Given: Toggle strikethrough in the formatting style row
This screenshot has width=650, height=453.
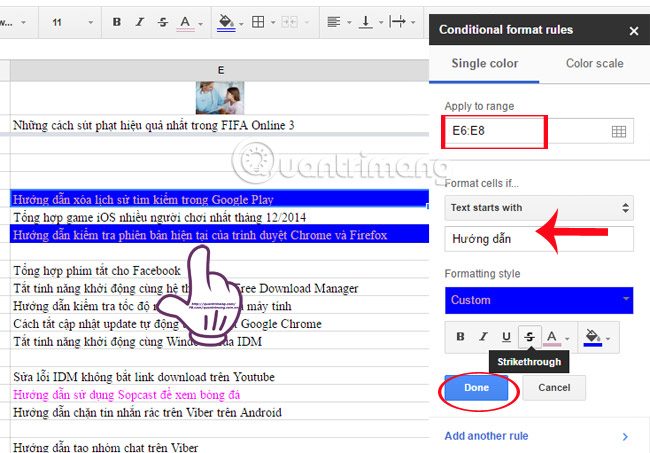Looking at the screenshot, I should [529, 337].
